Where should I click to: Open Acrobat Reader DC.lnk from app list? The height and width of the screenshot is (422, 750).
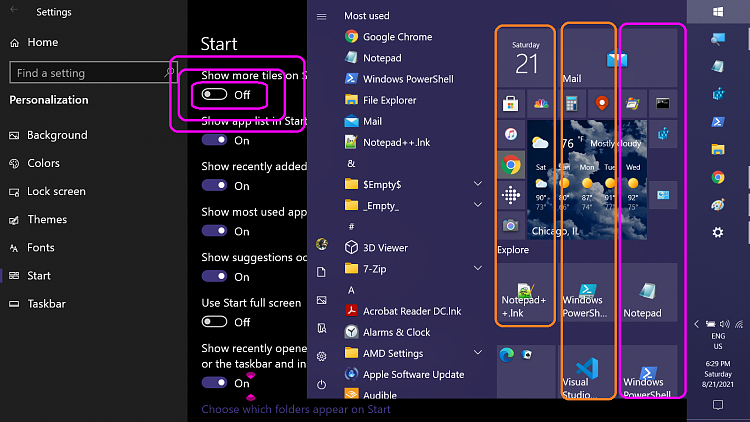click(x=414, y=311)
